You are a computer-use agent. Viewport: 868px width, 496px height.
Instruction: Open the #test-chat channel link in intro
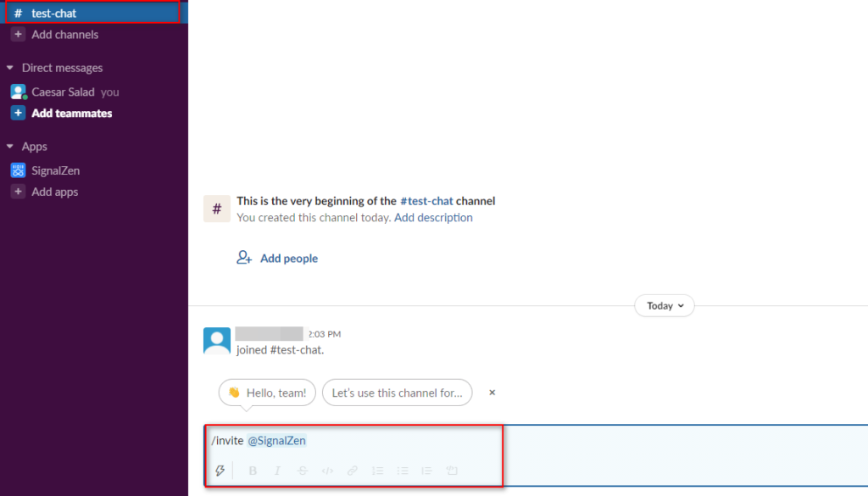(426, 201)
